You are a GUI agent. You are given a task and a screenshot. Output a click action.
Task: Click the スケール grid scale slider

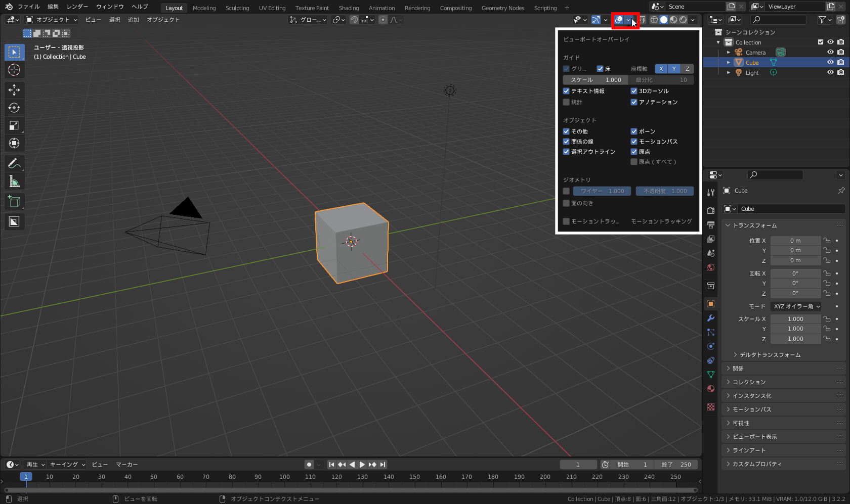point(596,80)
